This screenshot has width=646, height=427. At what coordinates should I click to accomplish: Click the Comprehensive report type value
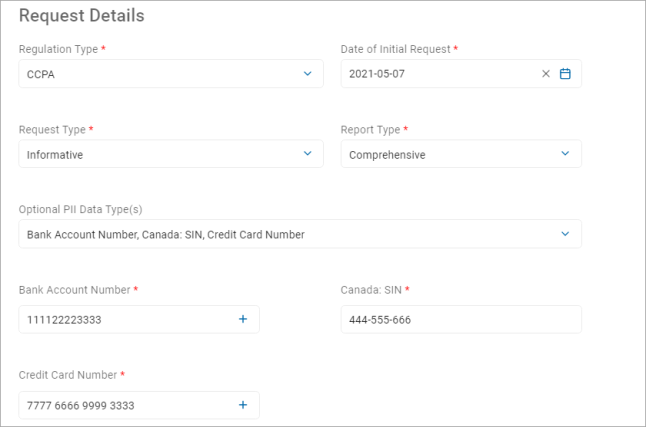[x=387, y=155]
